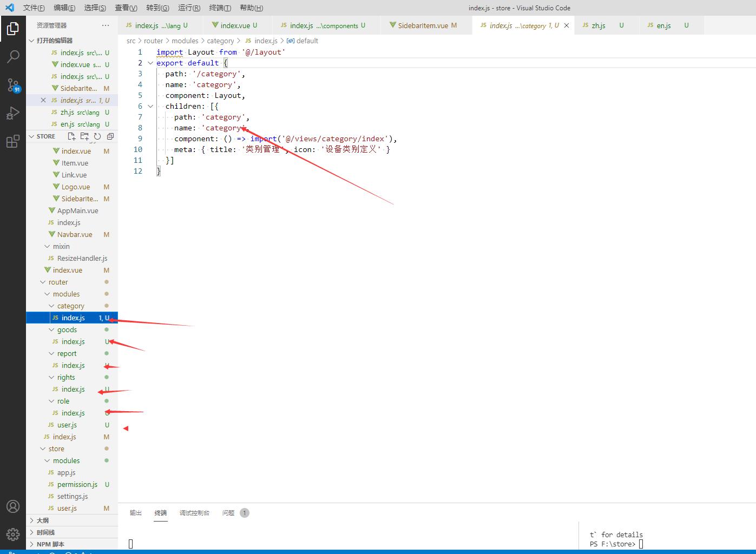Image resolution: width=756 pixels, height=554 pixels.
Task: Expand the 时间线 timeline section
Action: [x=72, y=532]
